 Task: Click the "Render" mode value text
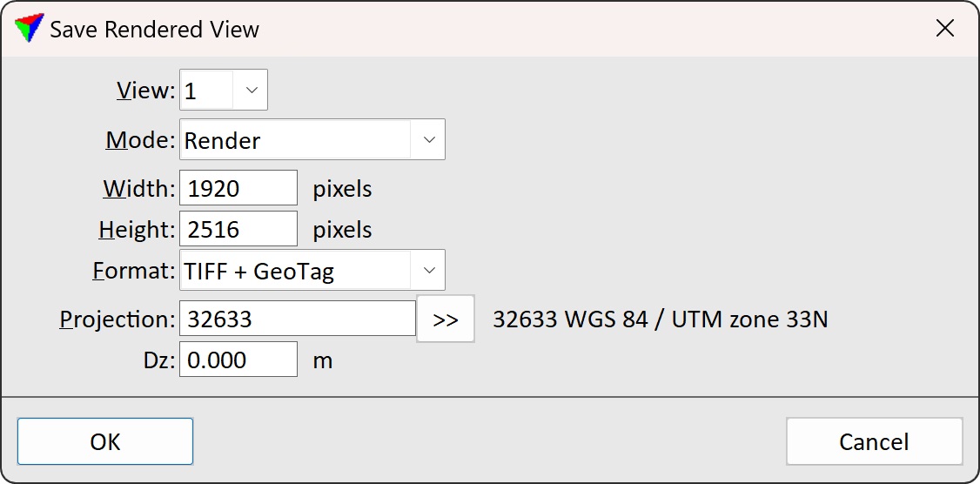[x=223, y=141]
